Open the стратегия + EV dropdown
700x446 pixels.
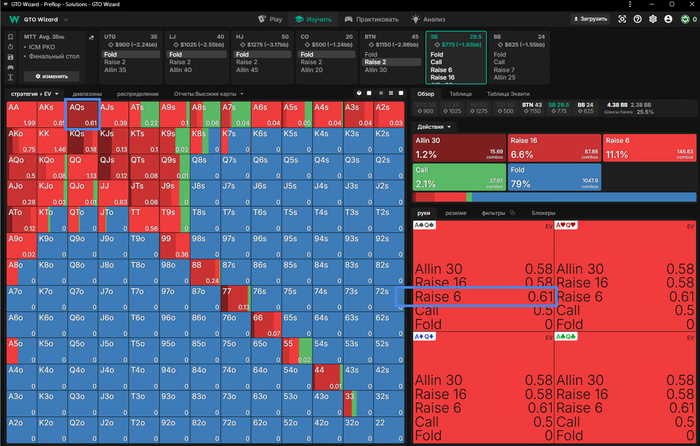(35, 94)
